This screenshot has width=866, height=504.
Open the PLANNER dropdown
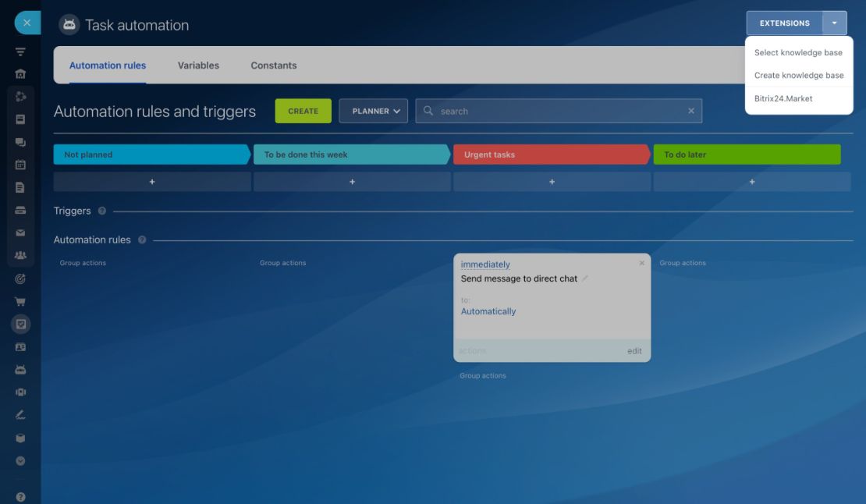[x=374, y=111]
